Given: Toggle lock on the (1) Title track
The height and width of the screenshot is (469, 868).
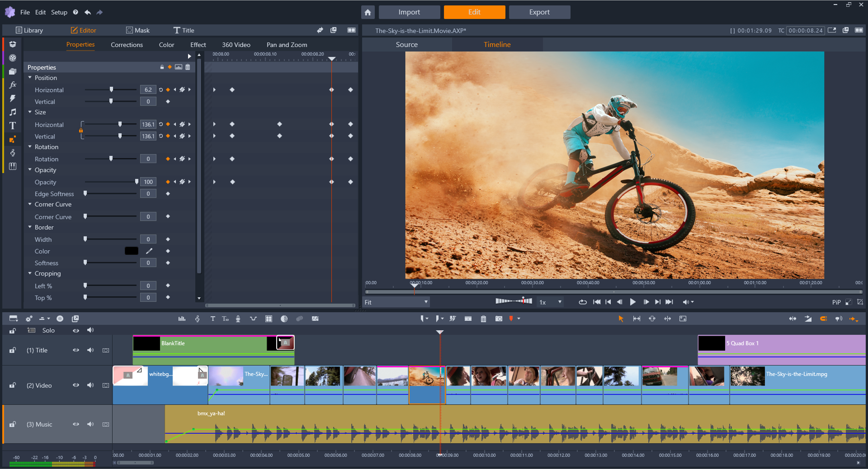Looking at the screenshot, I should (x=12, y=350).
